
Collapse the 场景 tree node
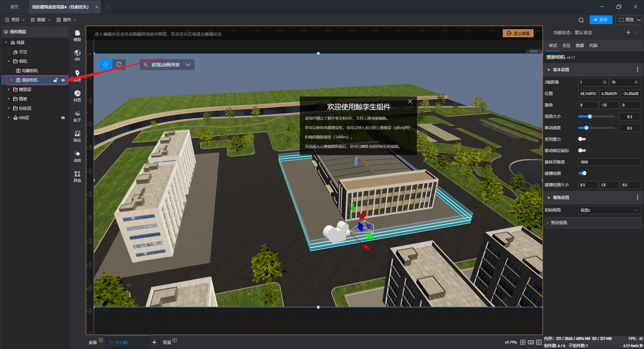pyautogui.click(x=6, y=43)
